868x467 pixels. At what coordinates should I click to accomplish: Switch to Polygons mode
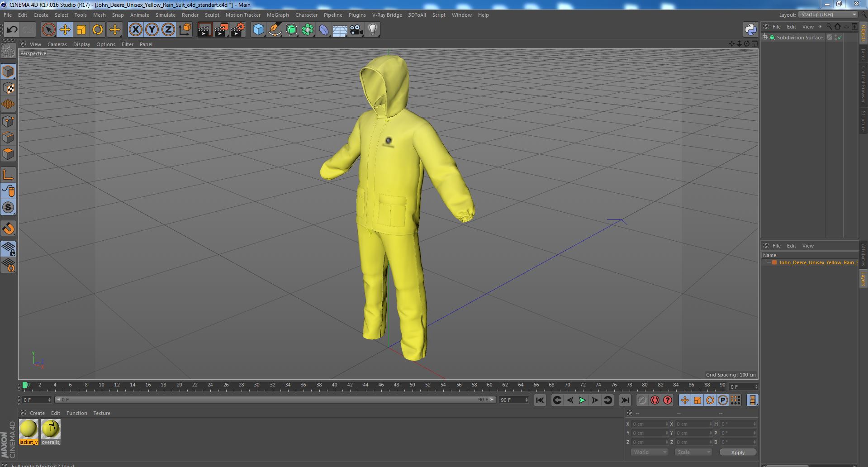tap(8, 154)
